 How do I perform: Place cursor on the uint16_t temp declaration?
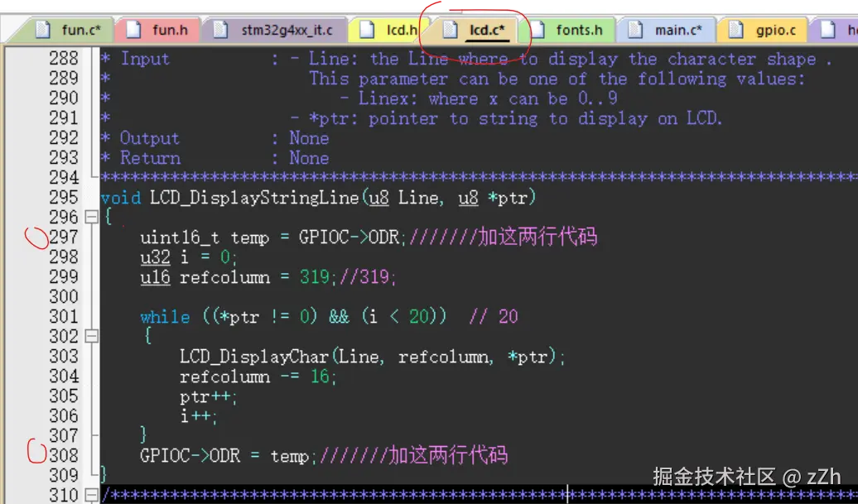point(205,238)
